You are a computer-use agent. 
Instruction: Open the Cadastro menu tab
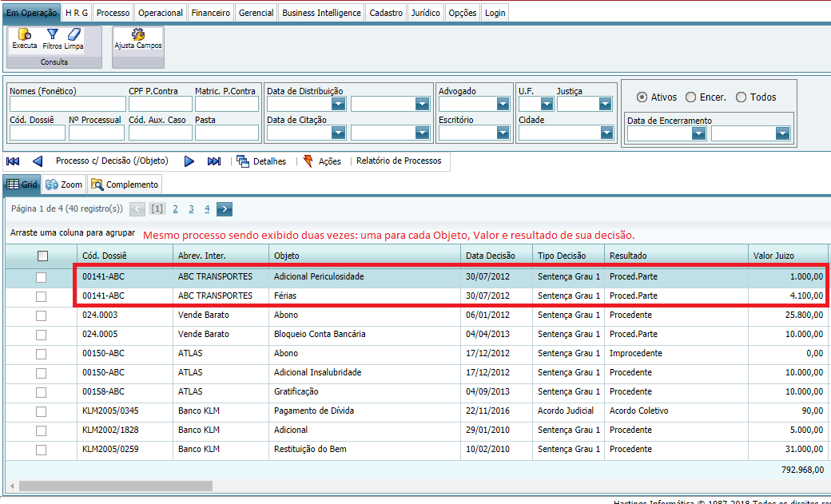coord(386,13)
